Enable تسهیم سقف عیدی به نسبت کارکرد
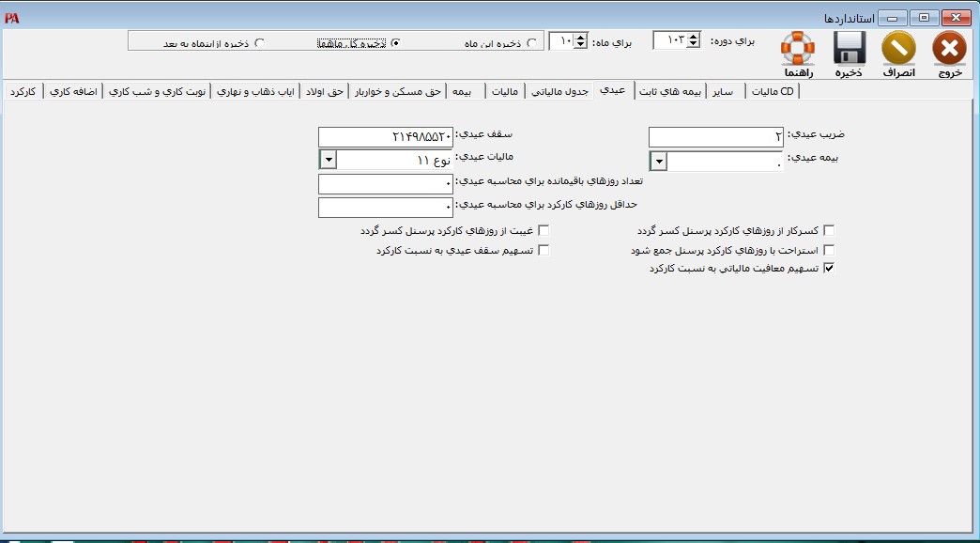This screenshot has width=980, height=543. pyautogui.click(x=543, y=251)
